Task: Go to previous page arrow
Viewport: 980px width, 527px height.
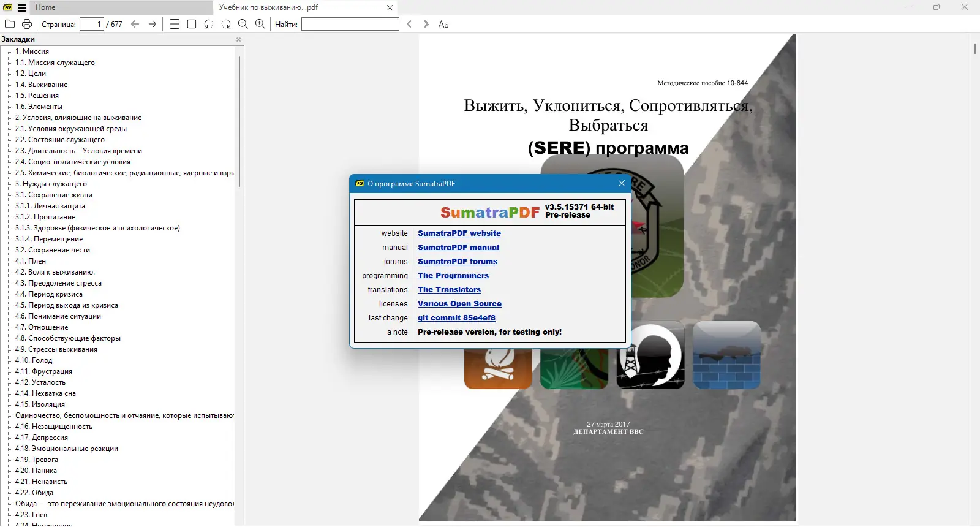Action: 135,24
